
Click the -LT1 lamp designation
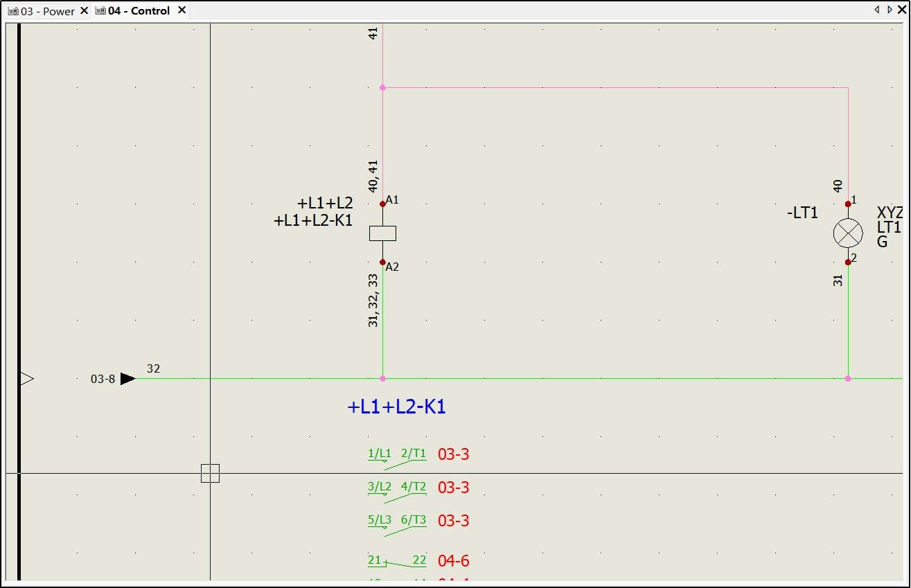[802, 213]
